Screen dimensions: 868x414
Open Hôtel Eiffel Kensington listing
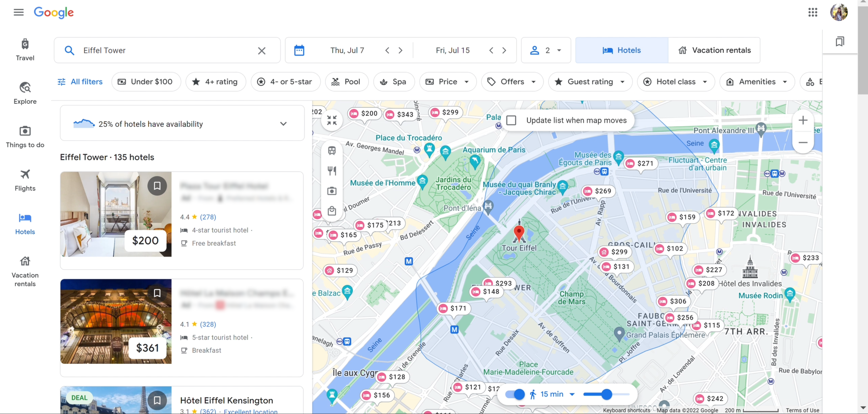click(226, 400)
